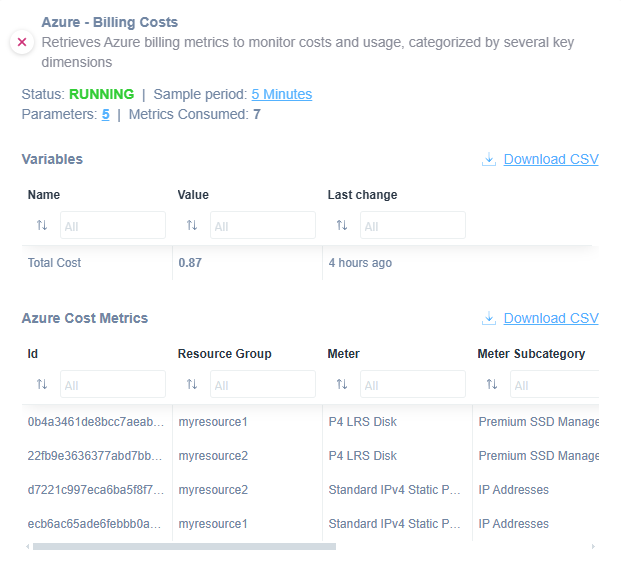Click myresource1 in the ecb6ac65 row
The height and width of the screenshot is (567, 621).
point(213,524)
